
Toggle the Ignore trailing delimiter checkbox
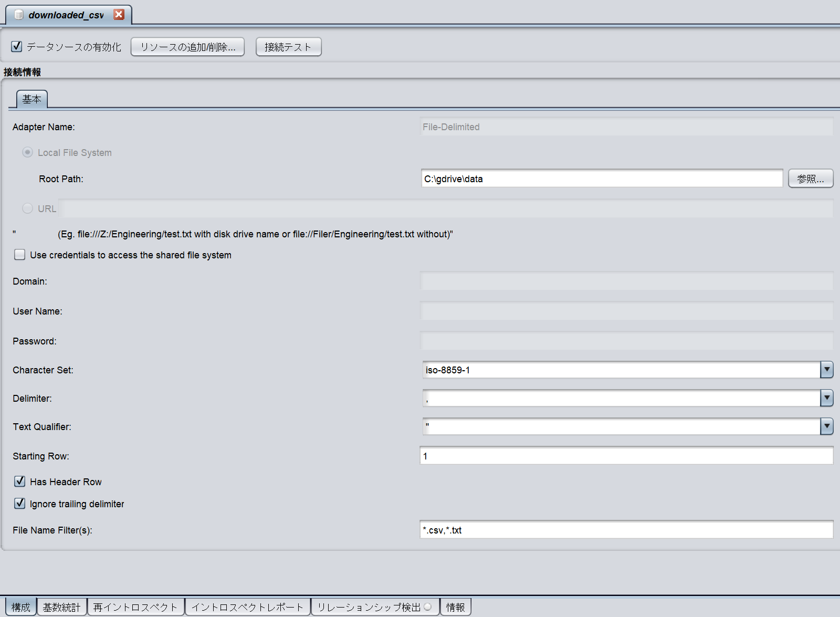coord(20,504)
